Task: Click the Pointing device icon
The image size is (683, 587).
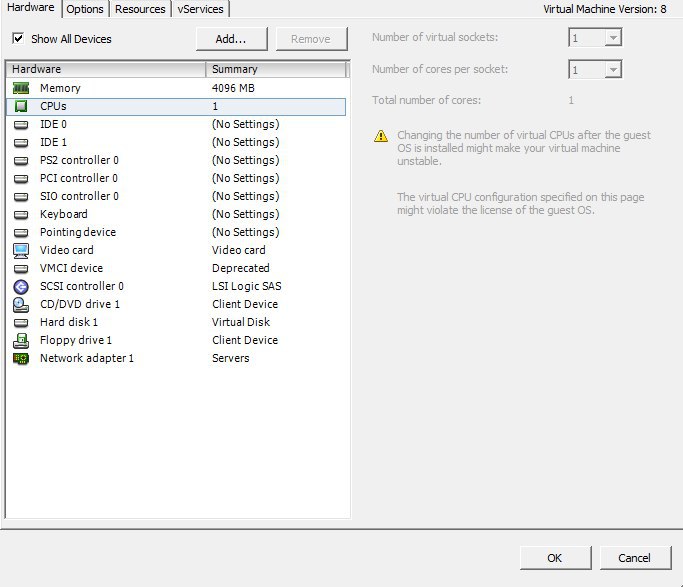Action: pyautogui.click(x=21, y=233)
